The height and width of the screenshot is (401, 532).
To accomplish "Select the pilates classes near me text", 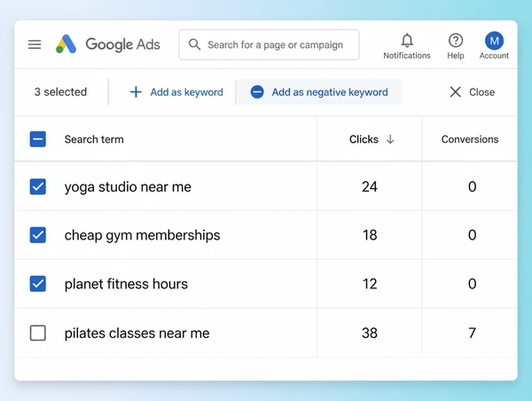I will click(137, 334).
